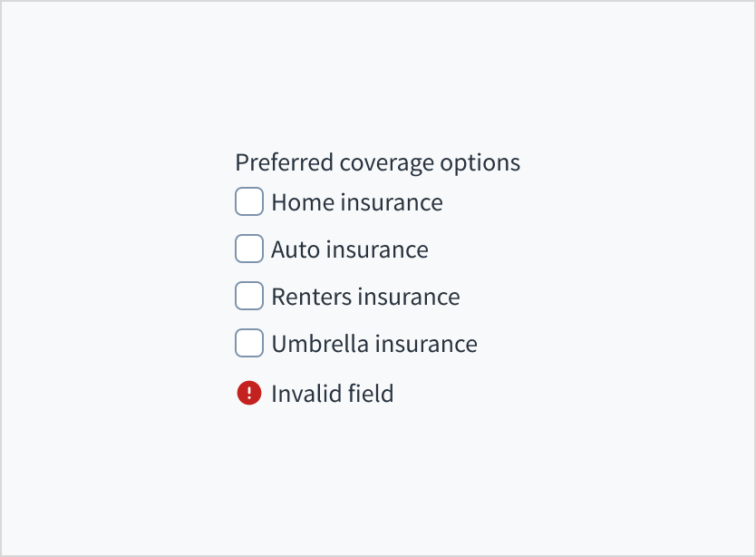
Task: Click the Renters insurance label text
Action: (x=365, y=297)
